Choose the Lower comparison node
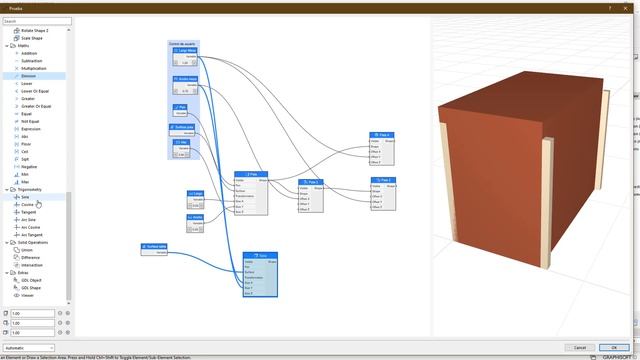Viewport: 640px width, 360px height. (27, 84)
